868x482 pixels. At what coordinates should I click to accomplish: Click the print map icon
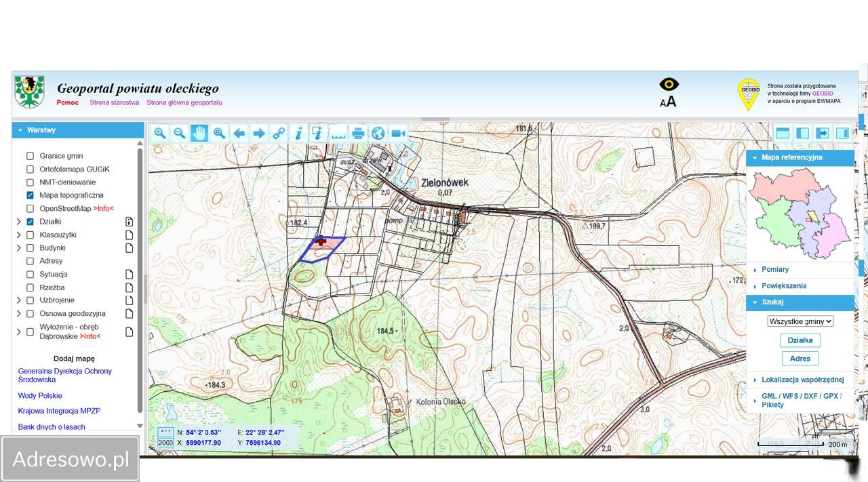(358, 133)
